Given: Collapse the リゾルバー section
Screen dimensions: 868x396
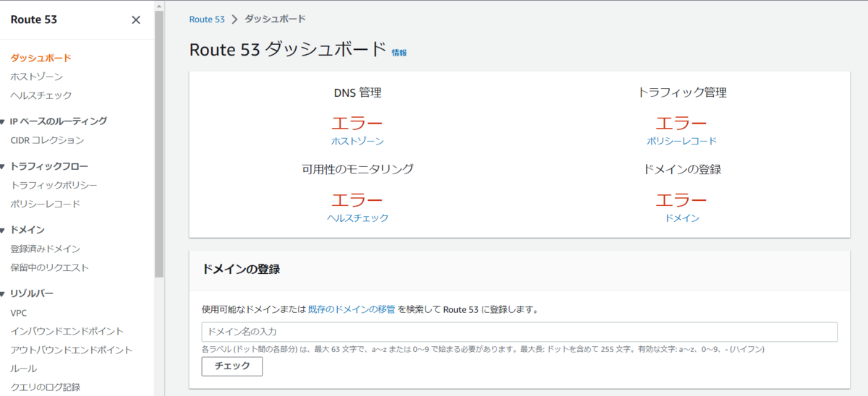Looking at the screenshot, I should tap(3, 293).
